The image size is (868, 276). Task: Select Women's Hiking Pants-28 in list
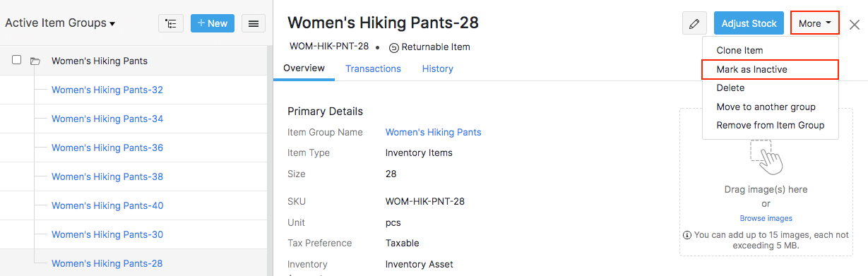107,263
